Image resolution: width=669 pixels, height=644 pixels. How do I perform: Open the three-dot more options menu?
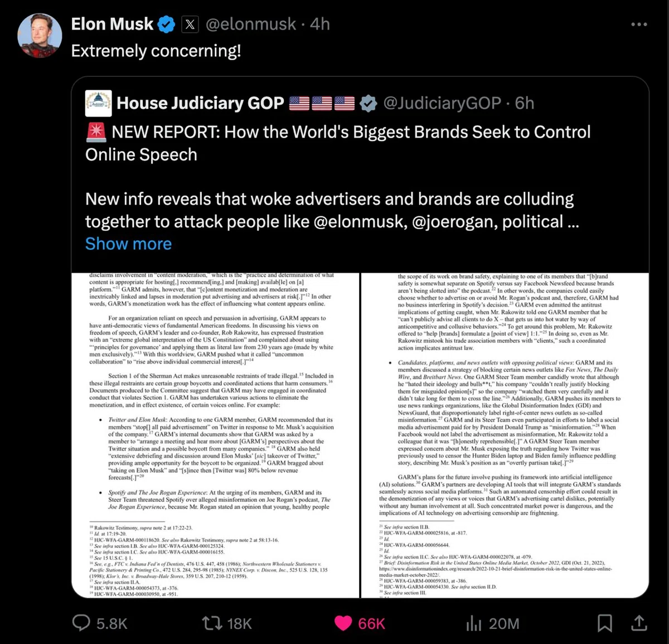[639, 25]
